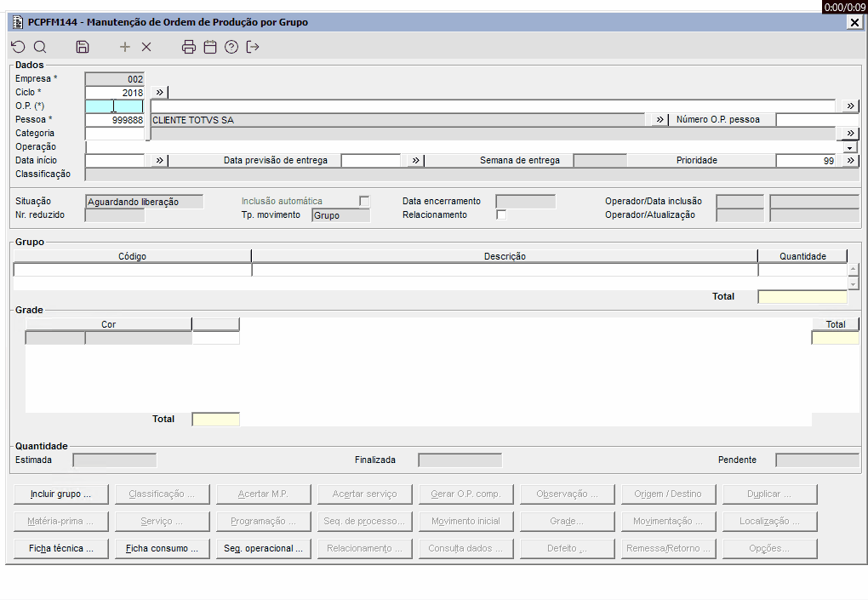Expand the Operação dropdown list
Image resolution: width=868 pixels, height=600 pixels.
tap(850, 147)
